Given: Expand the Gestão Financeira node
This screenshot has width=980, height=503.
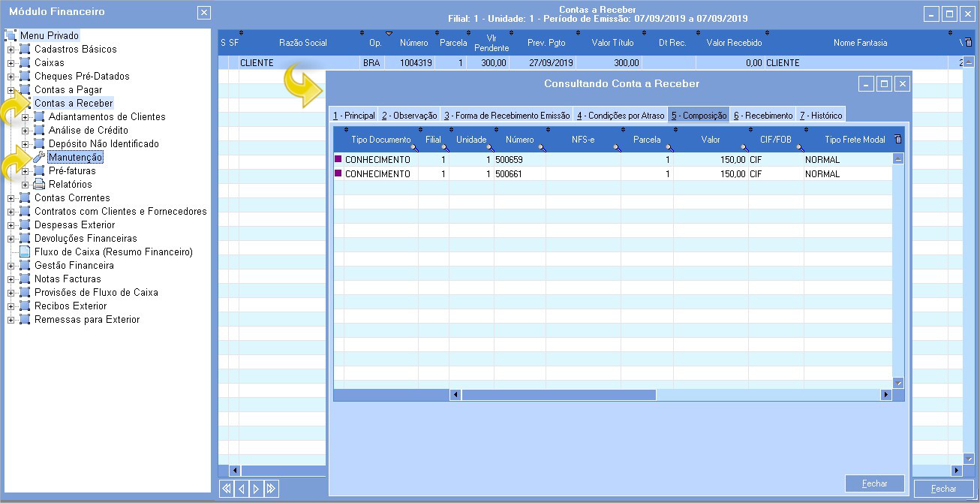Looking at the screenshot, I should pos(11,266).
